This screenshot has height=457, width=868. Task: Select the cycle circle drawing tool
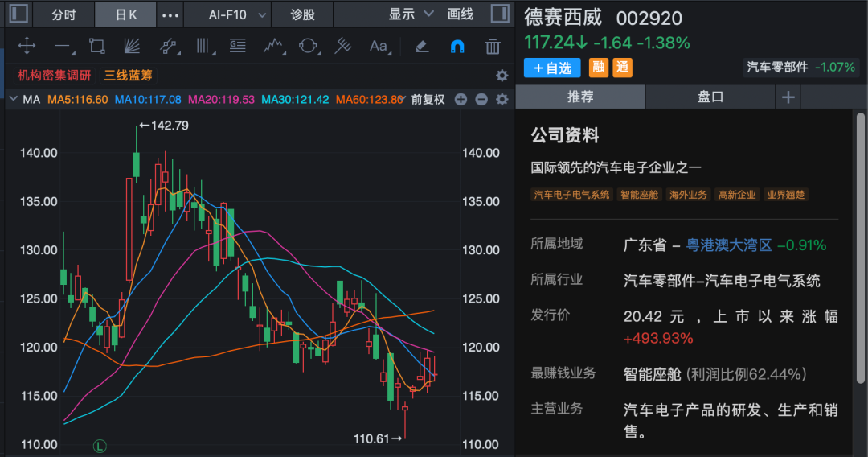(x=309, y=46)
